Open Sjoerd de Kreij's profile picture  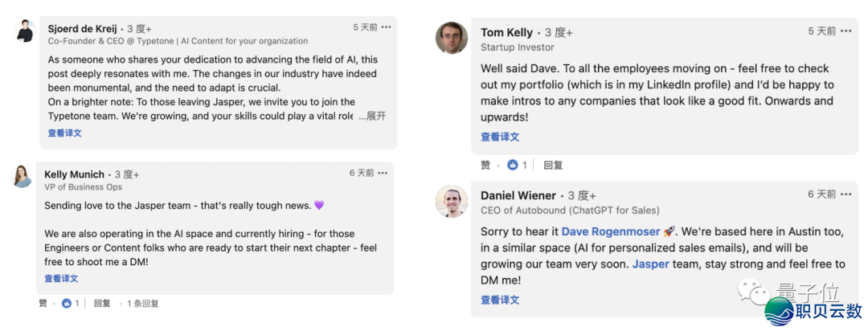(25, 32)
